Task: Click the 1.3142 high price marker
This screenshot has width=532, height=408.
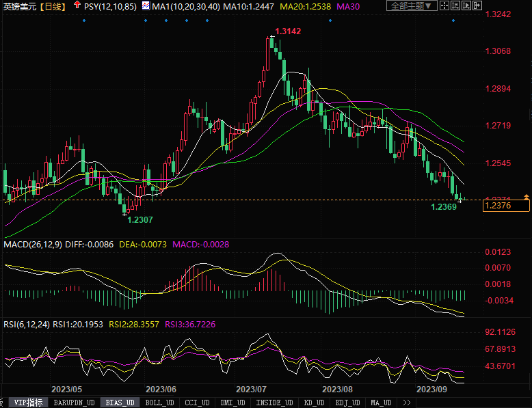Action: coord(287,31)
